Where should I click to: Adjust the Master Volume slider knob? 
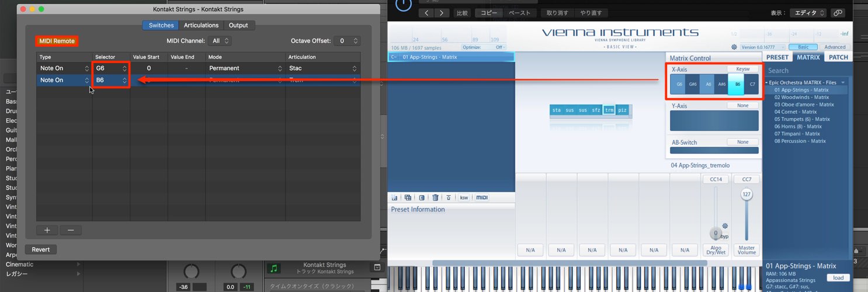[746, 194]
